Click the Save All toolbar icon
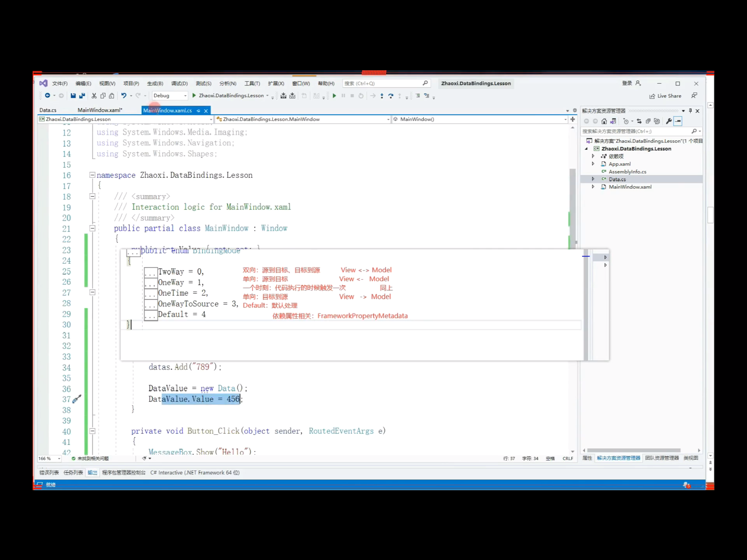The width and height of the screenshot is (747, 560). pos(82,96)
